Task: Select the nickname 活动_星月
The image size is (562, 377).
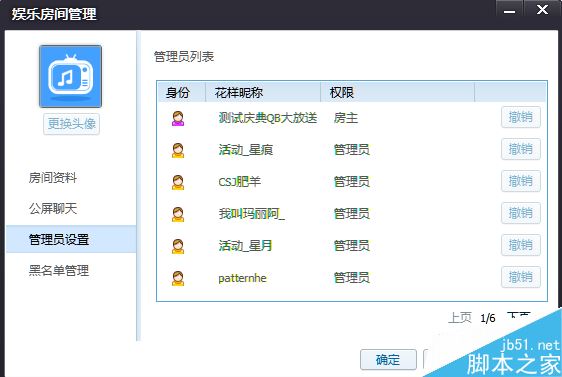Action: [246, 246]
